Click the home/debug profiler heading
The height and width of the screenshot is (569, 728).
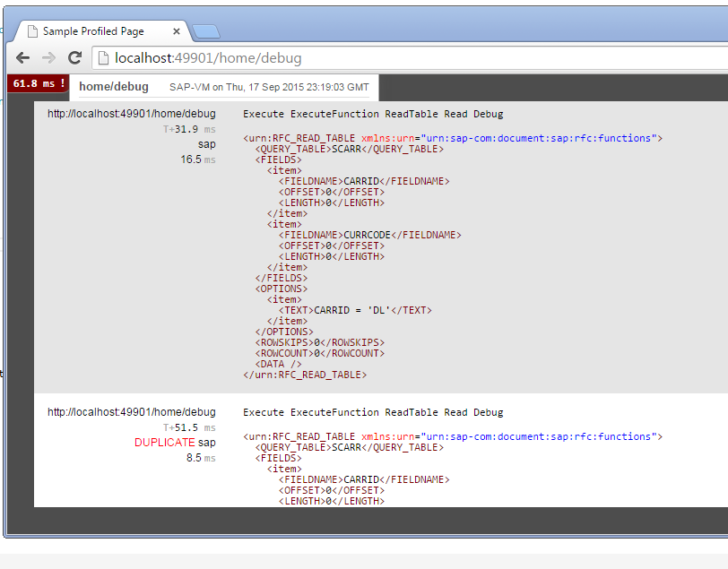[x=114, y=87]
